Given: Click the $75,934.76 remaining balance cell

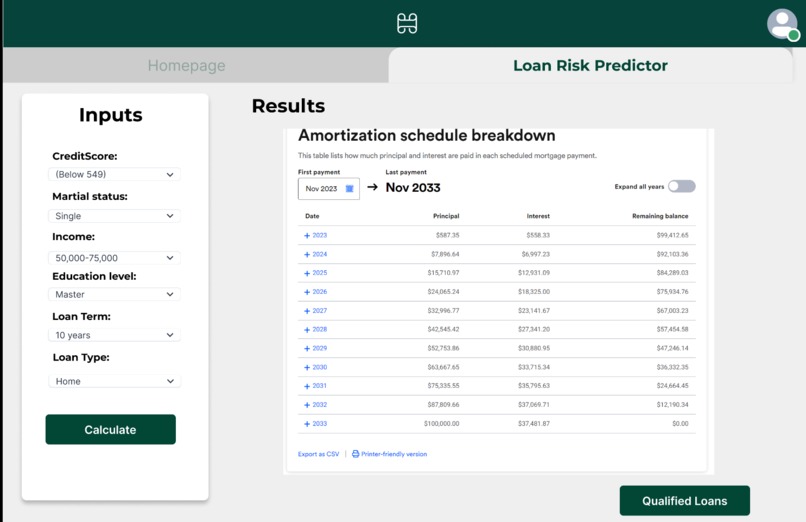Looking at the screenshot, I should [x=672, y=292].
